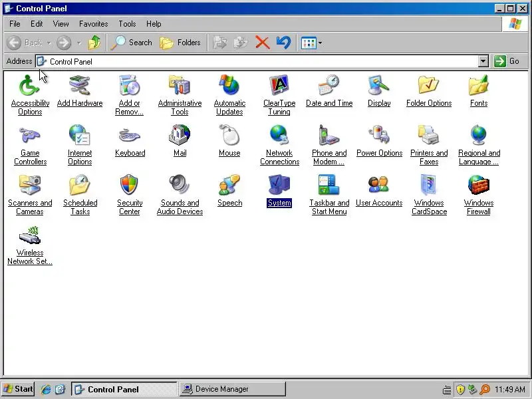The width and height of the screenshot is (532, 399).
Task: Click the Speech icon
Action: click(229, 185)
